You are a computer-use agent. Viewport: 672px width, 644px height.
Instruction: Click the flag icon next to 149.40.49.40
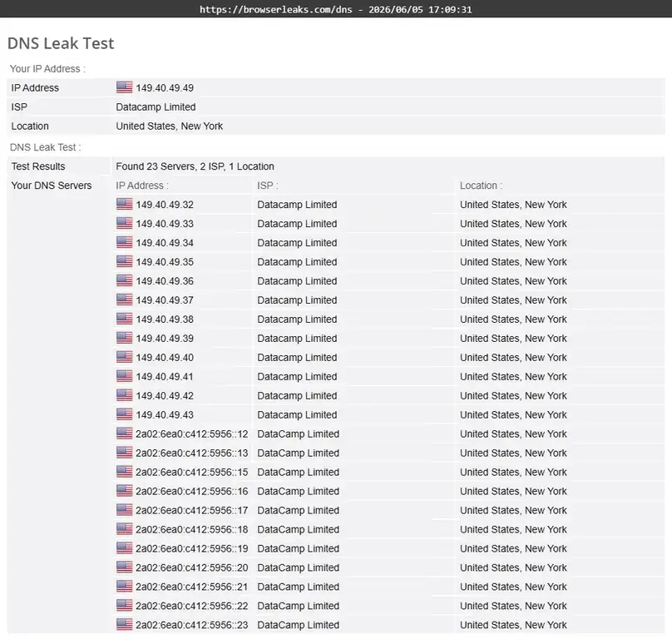click(x=124, y=357)
